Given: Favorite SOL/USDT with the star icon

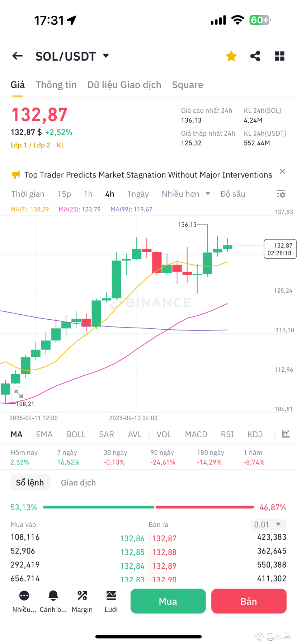Looking at the screenshot, I should [x=231, y=56].
